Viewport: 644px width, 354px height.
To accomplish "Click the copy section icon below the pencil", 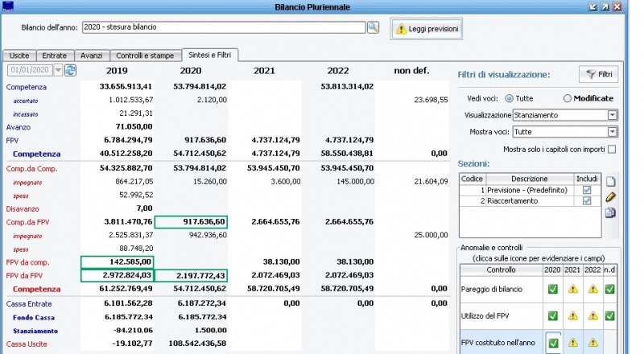I will [x=611, y=212].
